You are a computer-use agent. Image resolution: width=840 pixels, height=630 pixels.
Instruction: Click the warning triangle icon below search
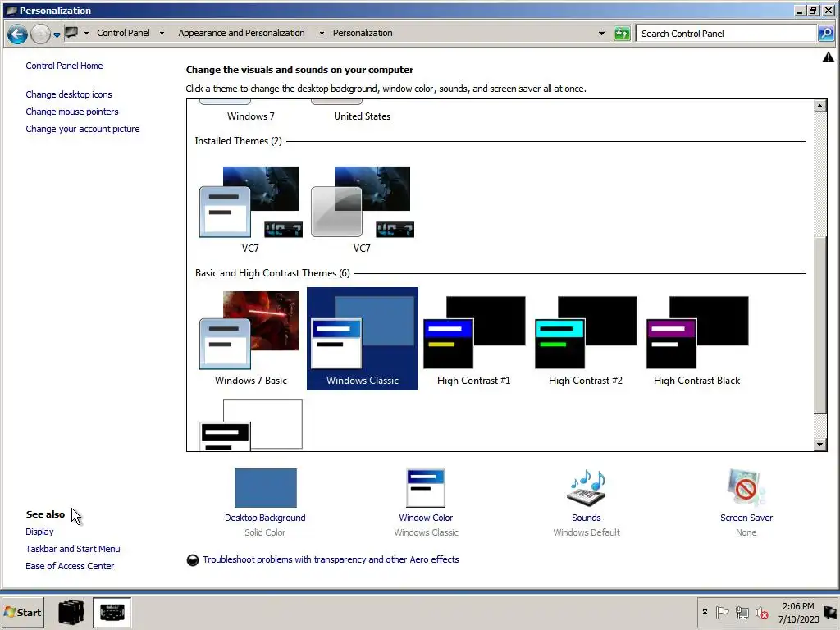tap(829, 57)
